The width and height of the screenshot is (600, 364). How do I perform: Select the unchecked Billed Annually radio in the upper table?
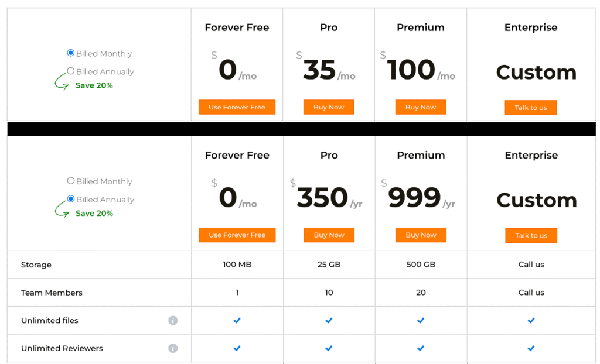pyautogui.click(x=71, y=71)
